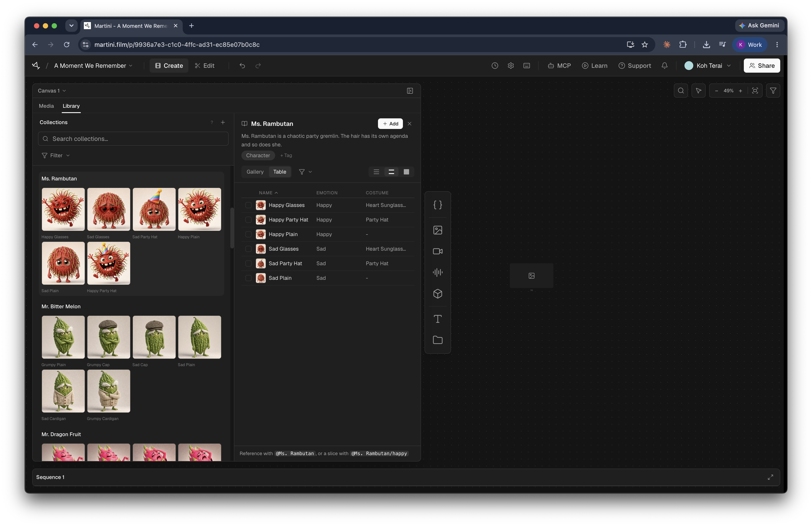Select the Library tab
Image resolution: width=812 pixels, height=526 pixels.
(x=71, y=106)
